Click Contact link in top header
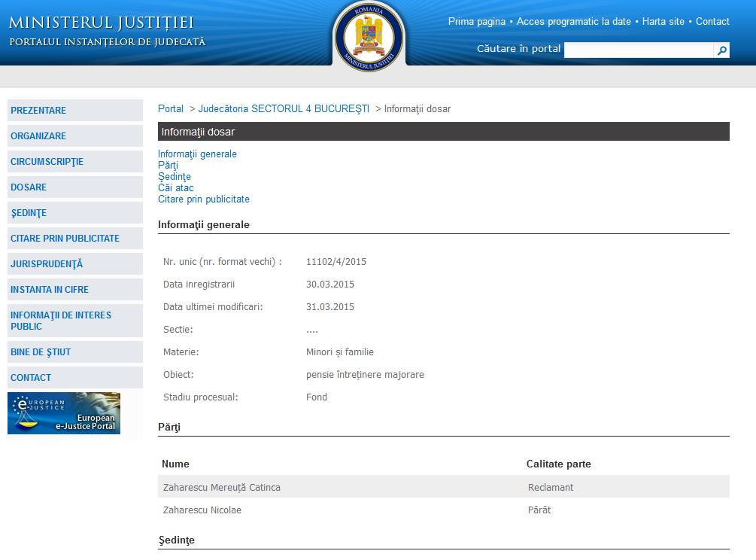This screenshot has width=756, height=560. [712, 22]
